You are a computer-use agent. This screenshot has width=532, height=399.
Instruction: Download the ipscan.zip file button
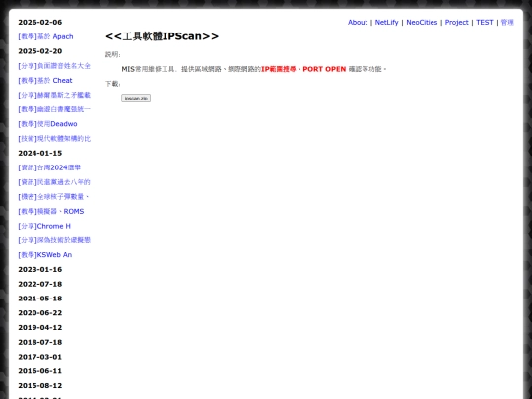click(136, 99)
